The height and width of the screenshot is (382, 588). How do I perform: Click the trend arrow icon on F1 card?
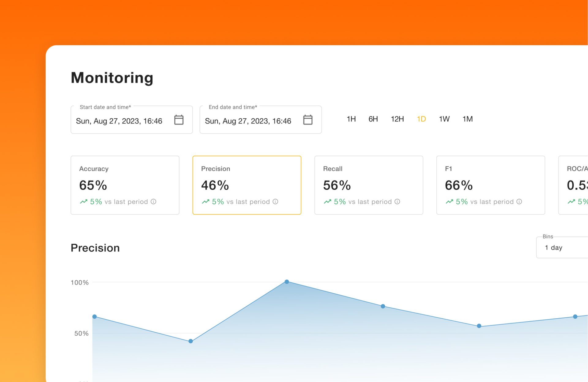pyautogui.click(x=449, y=201)
